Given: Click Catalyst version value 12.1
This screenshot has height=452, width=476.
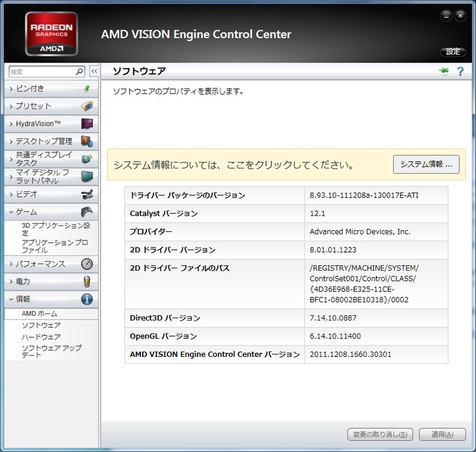Looking at the screenshot, I should (317, 214).
